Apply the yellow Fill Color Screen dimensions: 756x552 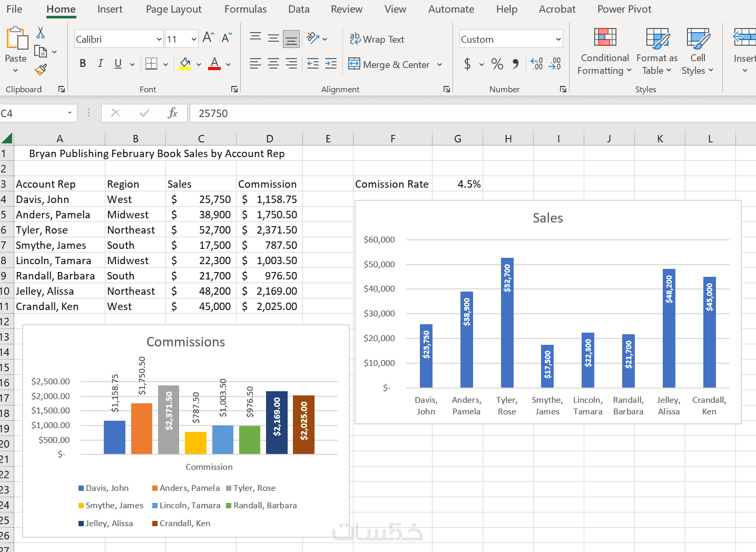185,64
